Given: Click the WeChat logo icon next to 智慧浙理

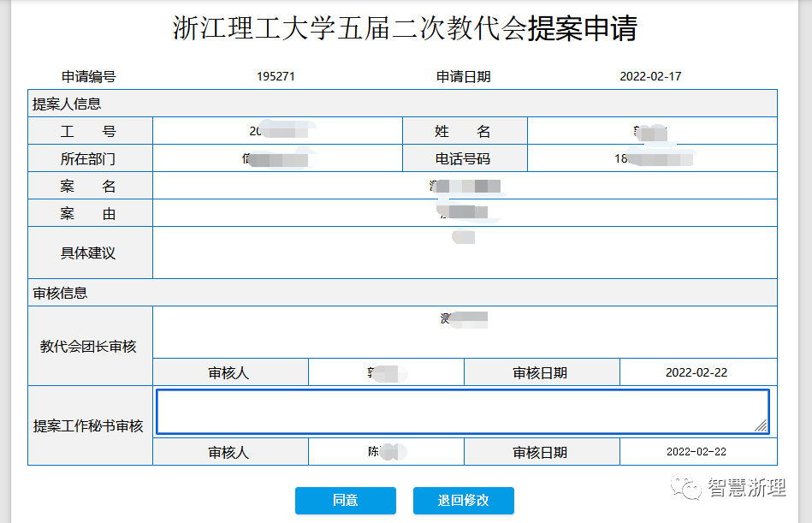Looking at the screenshot, I should tap(685, 488).
